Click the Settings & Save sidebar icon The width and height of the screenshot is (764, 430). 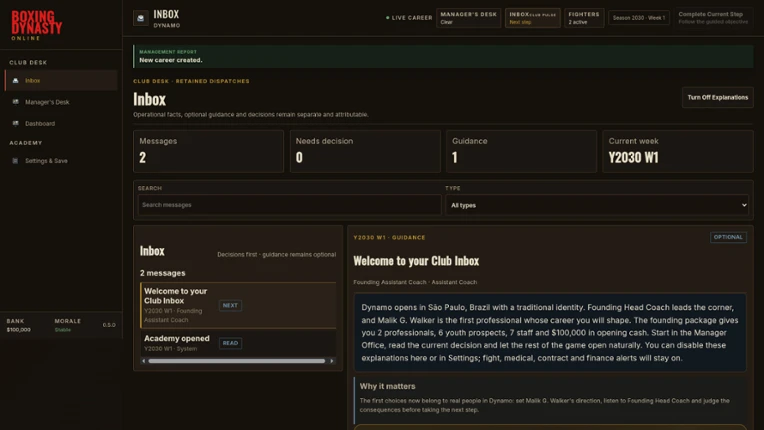point(16,161)
